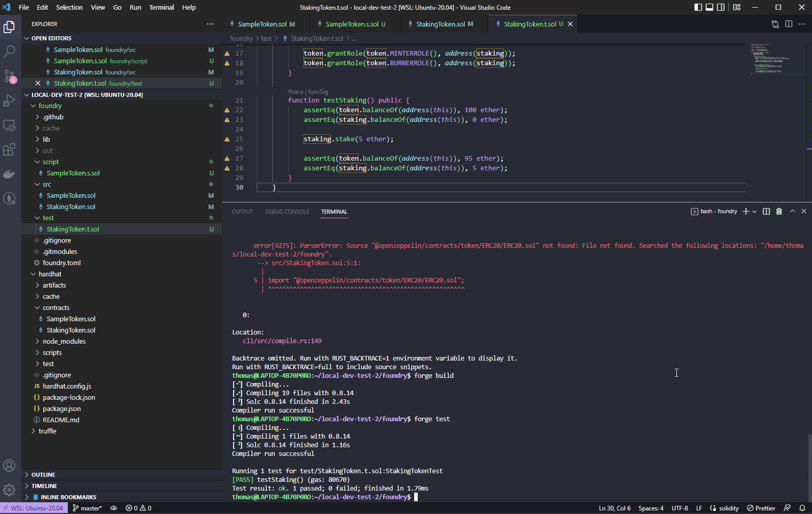Click WSL: Ubuntu-20.04 remote indicator
The width and height of the screenshot is (812, 514).
pos(34,508)
